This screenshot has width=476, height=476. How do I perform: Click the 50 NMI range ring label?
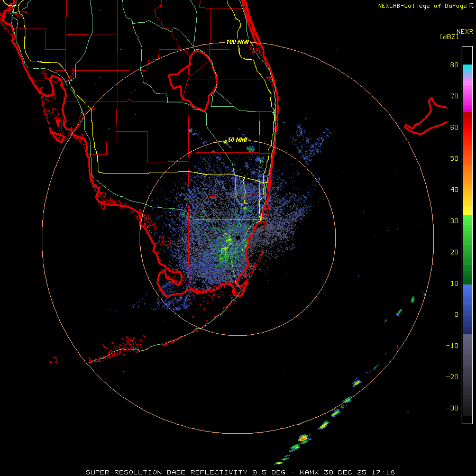pyautogui.click(x=237, y=140)
